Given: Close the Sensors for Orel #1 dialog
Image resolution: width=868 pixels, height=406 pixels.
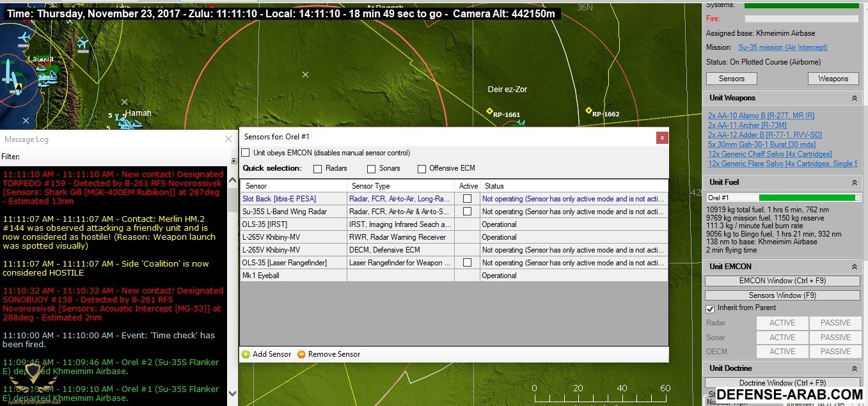Looking at the screenshot, I should (x=662, y=137).
